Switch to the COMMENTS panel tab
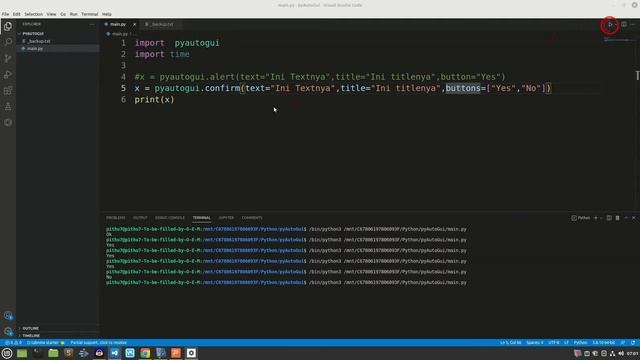The image size is (640, 360). [252, 218]
